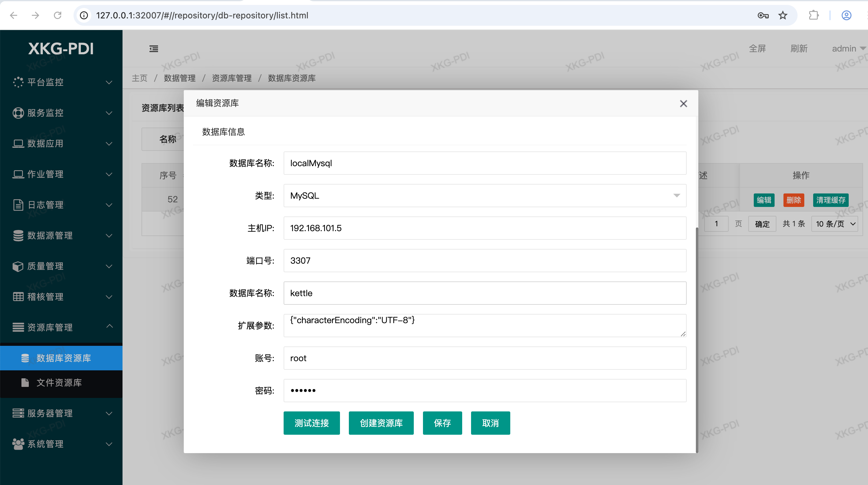Click the 测试连接 button

tap(311, 423)
